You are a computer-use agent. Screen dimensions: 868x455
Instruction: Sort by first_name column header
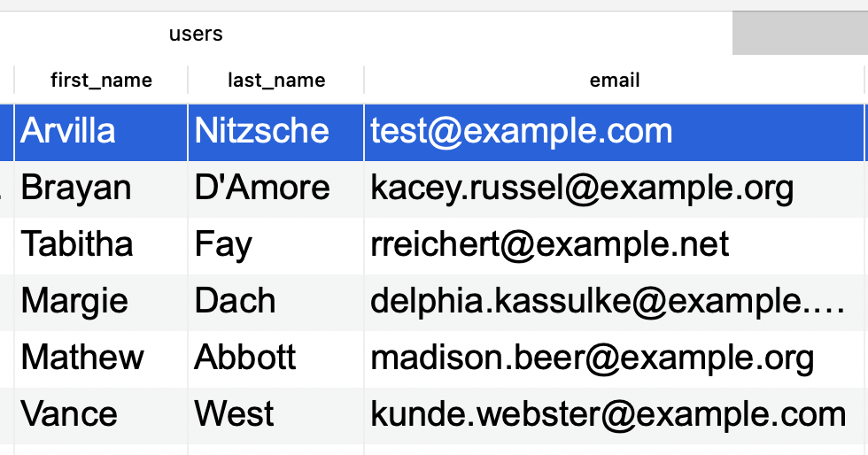[x=101, y=81]
